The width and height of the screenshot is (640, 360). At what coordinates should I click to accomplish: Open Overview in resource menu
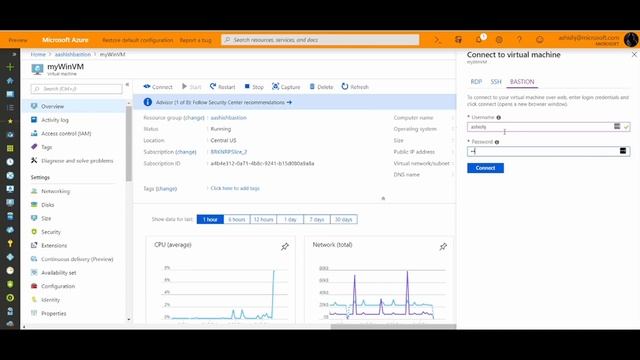[73, 106]
